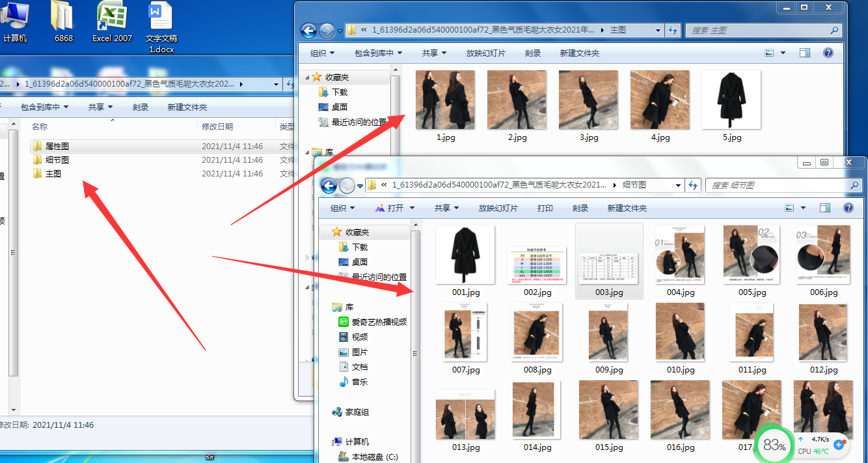Viewport: 868px width, 463px height.
Task: Go back in the 细节图 window
Action: 329,186
